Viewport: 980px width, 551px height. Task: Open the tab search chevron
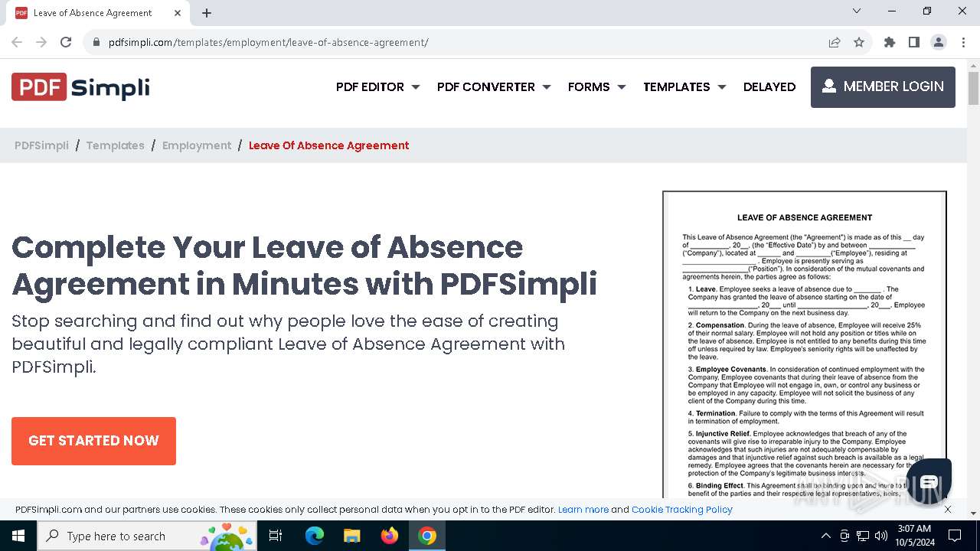pyautogui.click(x=857, y=11)
